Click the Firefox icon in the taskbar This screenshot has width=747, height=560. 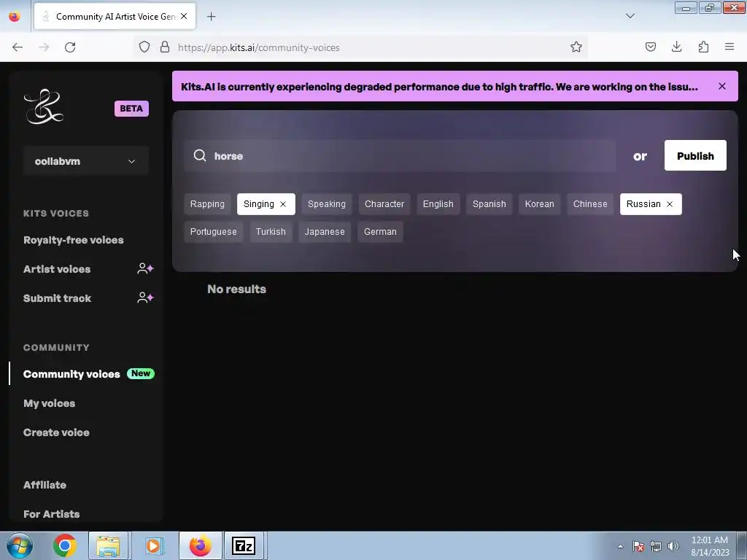(200, 545)
